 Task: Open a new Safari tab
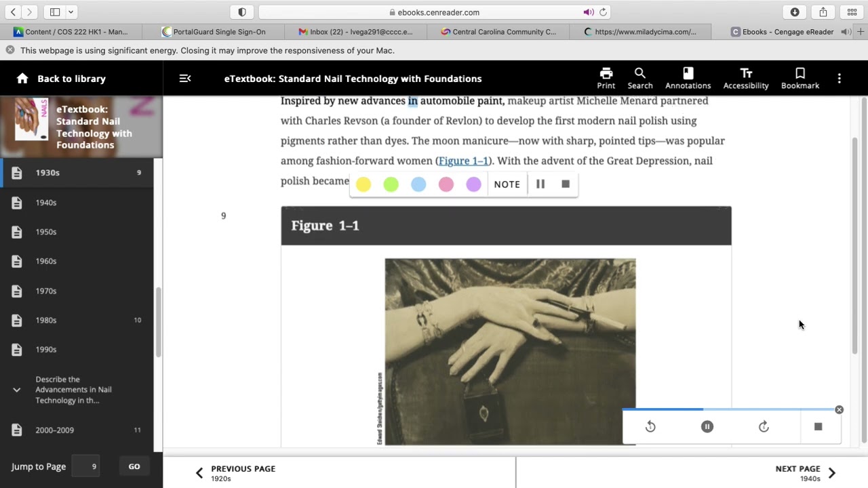pyautogui.click(x=861, y=32)
